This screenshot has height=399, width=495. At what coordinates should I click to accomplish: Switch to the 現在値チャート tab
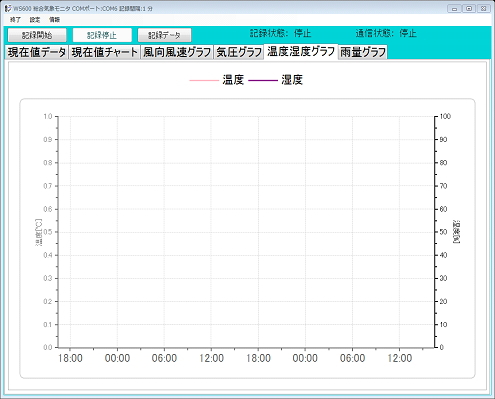[104, 52]
